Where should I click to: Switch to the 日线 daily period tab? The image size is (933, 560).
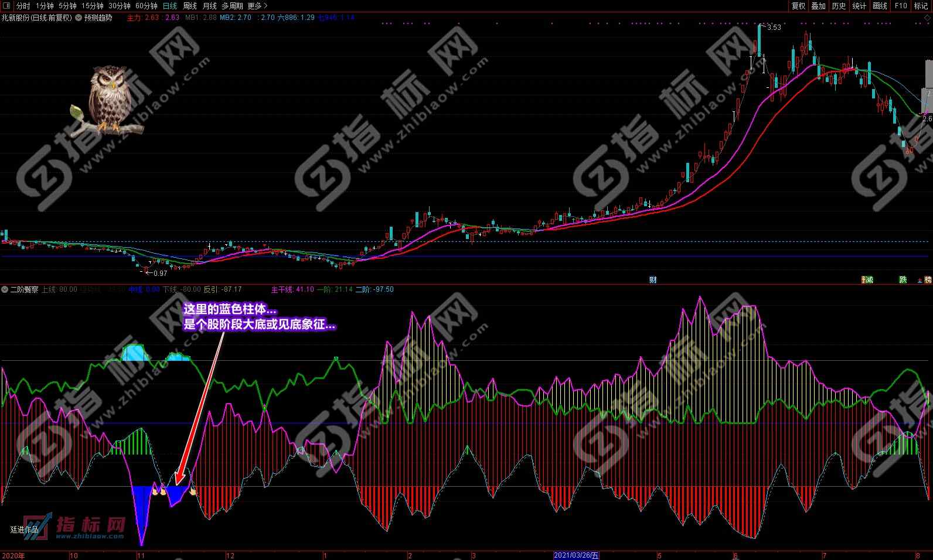[x=170, y=6]
